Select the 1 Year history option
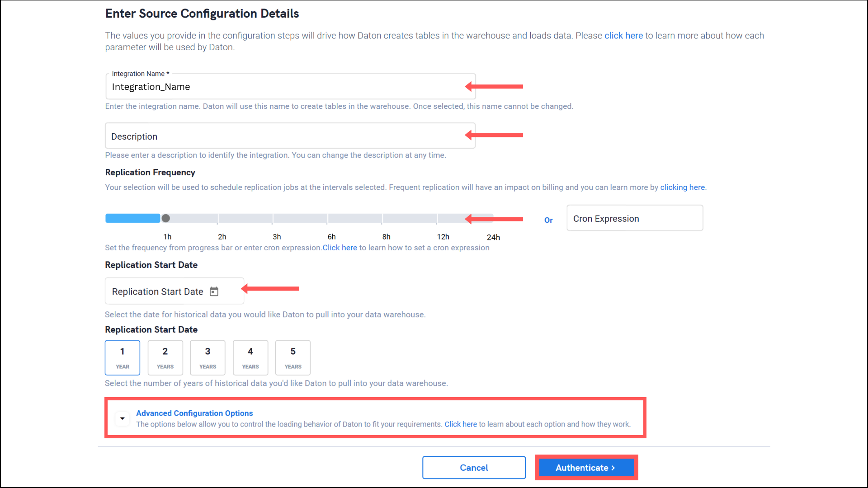 point(123,357)
